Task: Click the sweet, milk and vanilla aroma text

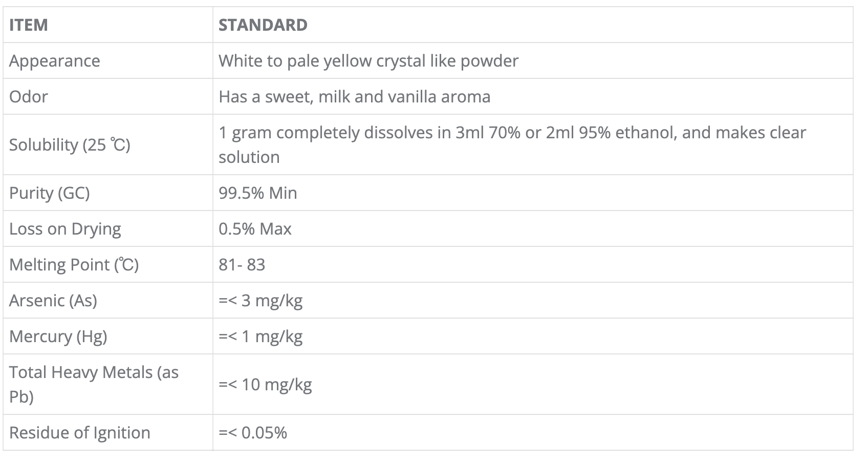Action: tap(354, 97)
